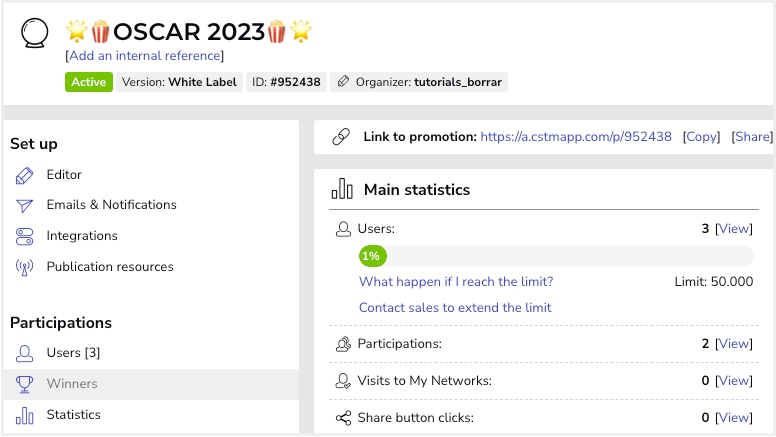Click the Limit: 50.000 value
The height and width of the screenshot is (437, 776).
tap(714, 282)
